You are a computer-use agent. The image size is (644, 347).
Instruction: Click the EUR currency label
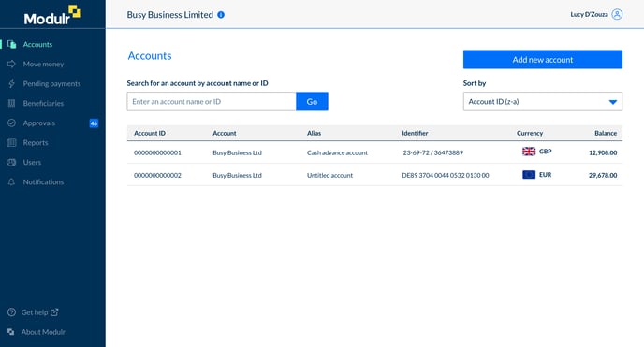click(x=546, y=175)
